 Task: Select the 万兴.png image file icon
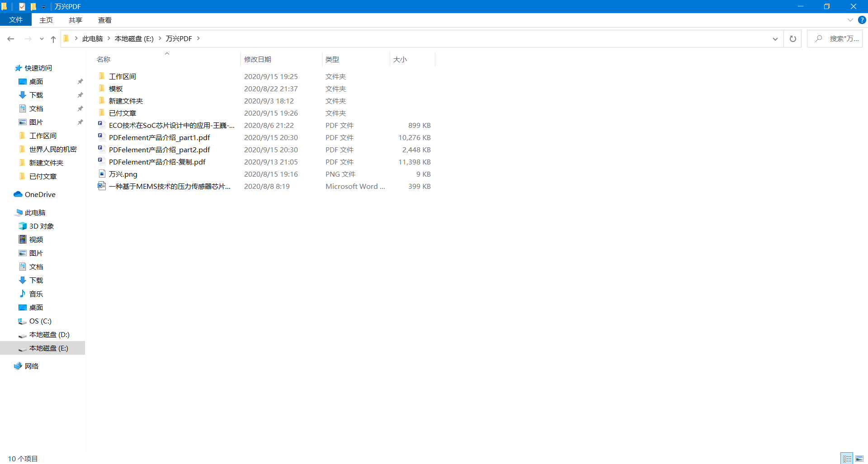point(102,173)
